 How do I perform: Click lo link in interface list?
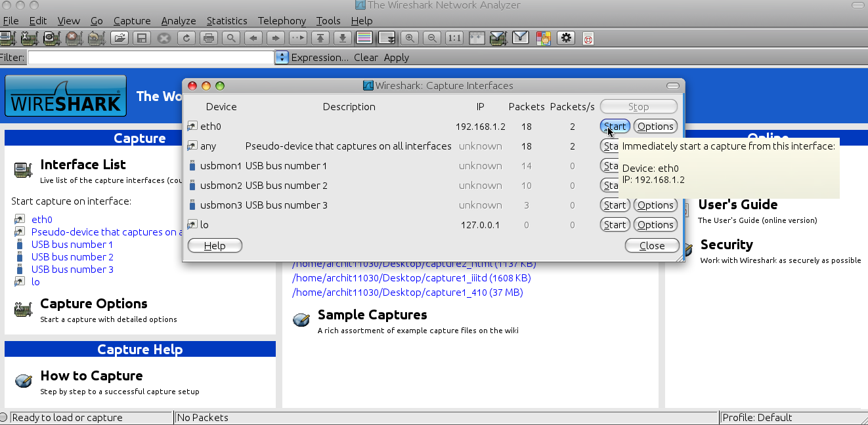35,282
